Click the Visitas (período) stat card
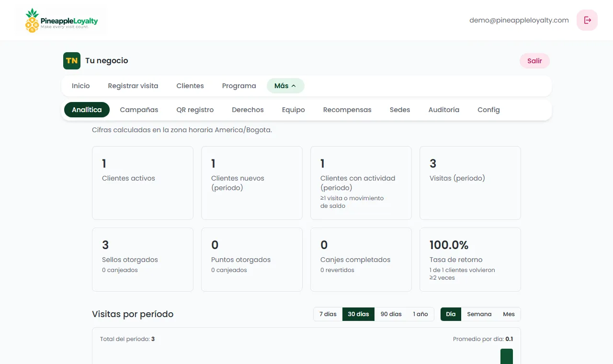 click(x=470, y=183)
